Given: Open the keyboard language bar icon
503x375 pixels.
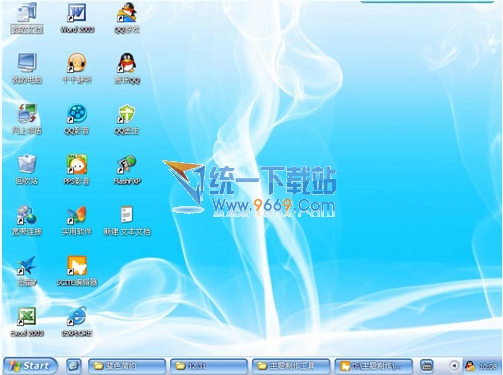Looking at the screenshot, I should (427, 366).
